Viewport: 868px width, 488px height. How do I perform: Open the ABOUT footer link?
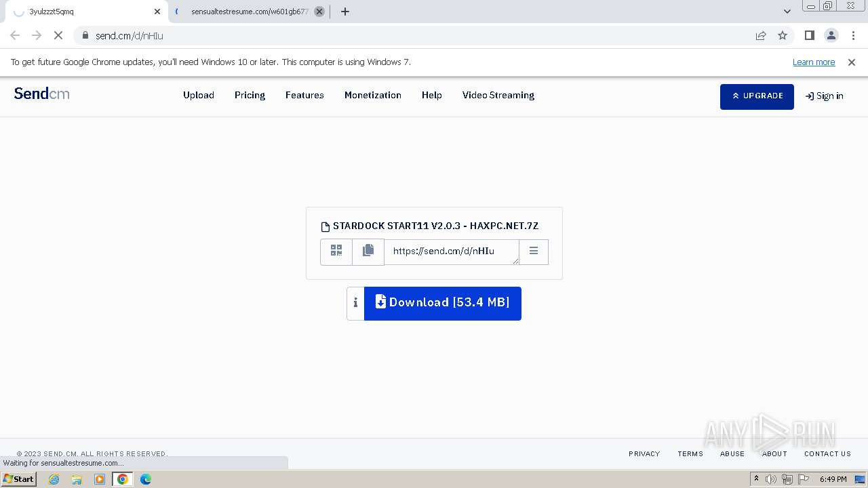pyautogui.click(x=774, y=454)
